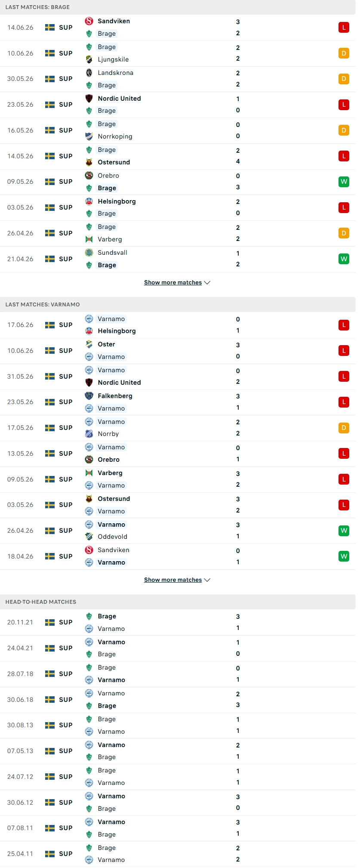Click the Norrkoping team crest

(89, 136)
